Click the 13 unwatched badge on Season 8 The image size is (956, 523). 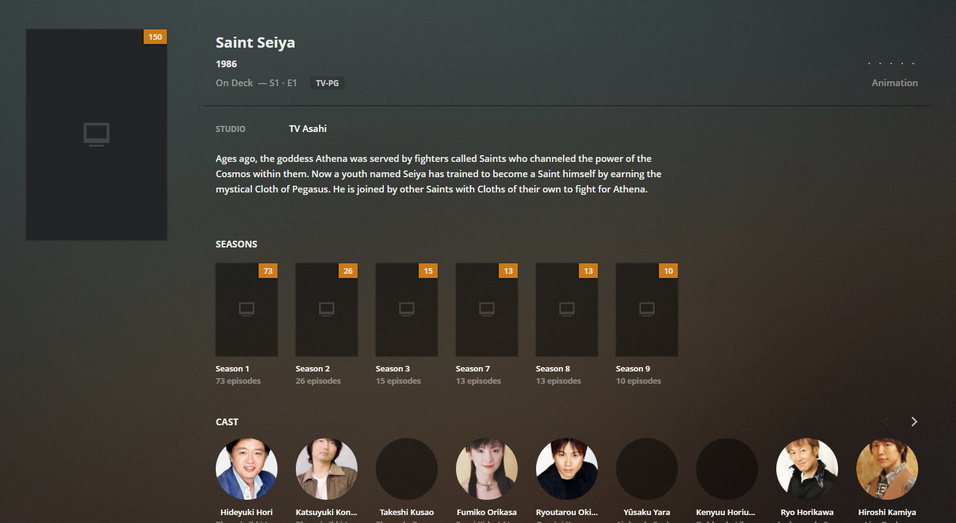click(x=588, y=271)
